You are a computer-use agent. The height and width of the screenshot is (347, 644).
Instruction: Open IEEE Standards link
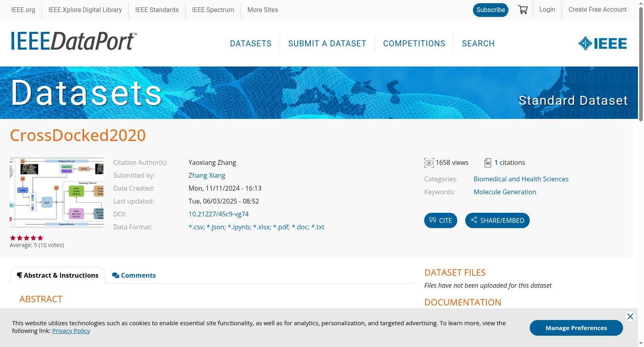tap(157, 10)
